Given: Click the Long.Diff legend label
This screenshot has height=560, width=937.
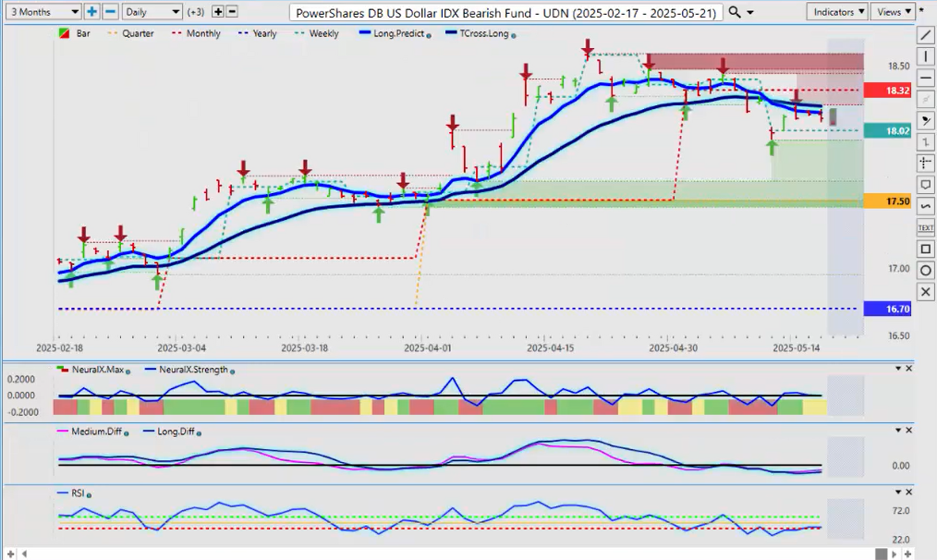Looking at the screenshot, I should 176,432.
